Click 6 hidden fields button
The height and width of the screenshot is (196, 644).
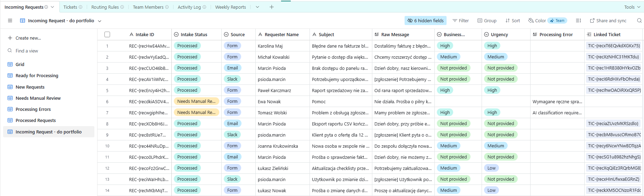click(x=425, y=21)
